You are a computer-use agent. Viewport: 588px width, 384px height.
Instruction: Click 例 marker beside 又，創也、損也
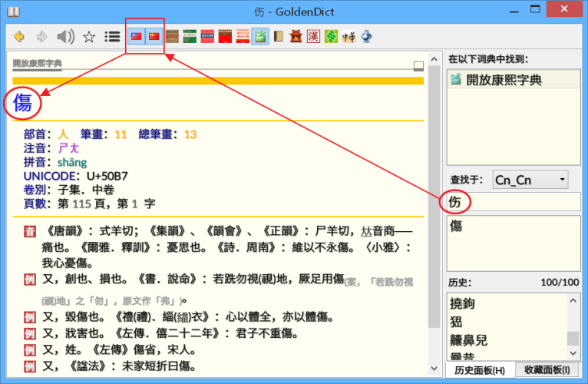[30, 280]
